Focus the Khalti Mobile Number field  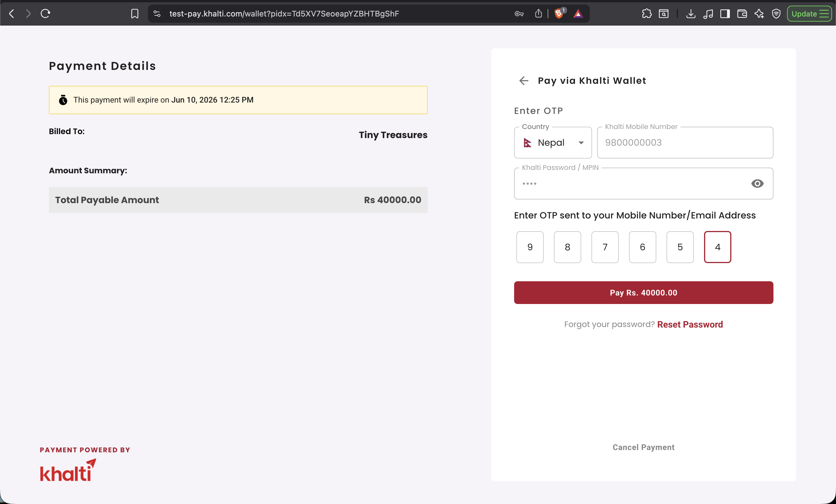[685, 143]
